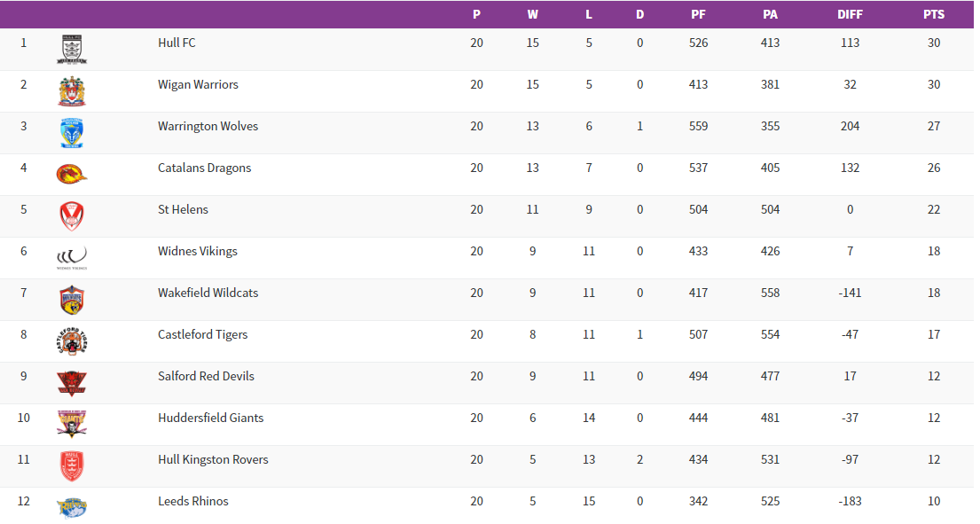Click the Warrington Wolves logo

click(72, 133)
